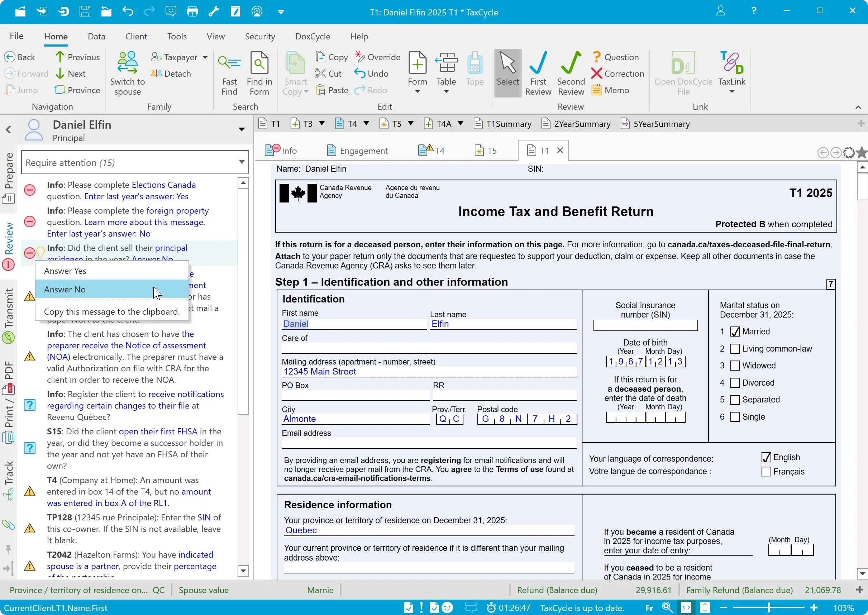Image resolution: width=868 pixels, height=615 pixels.
Task: Click the Email address input field
Action: tap(428, 443)
